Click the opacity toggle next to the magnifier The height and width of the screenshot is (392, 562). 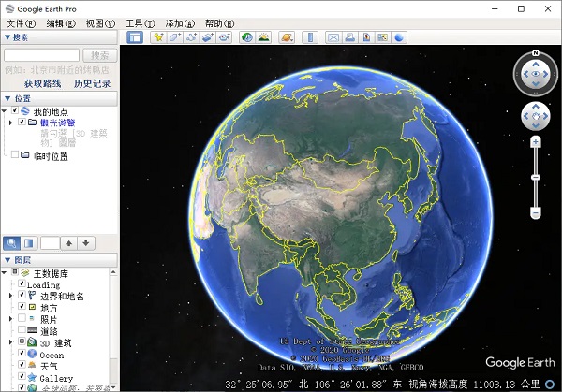pyautogui.click(x=29, y=243)
